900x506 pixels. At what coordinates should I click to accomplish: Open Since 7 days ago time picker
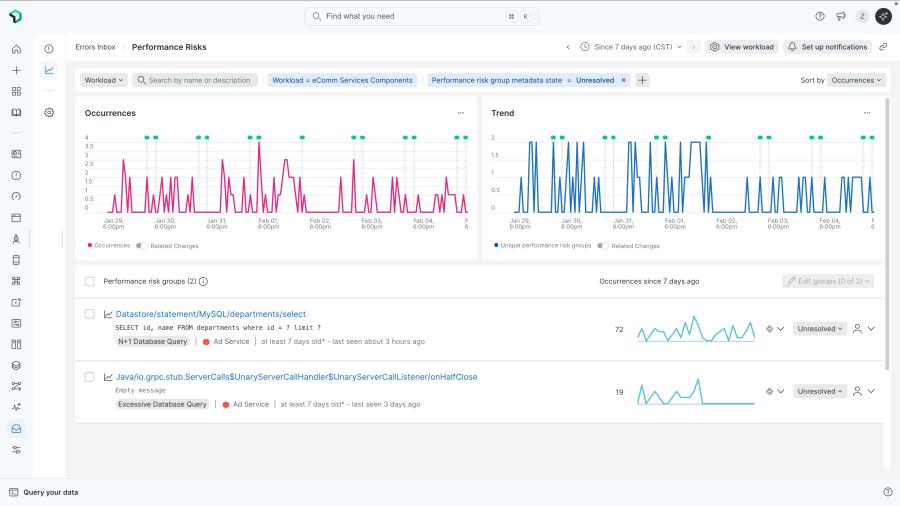point(631,47)
